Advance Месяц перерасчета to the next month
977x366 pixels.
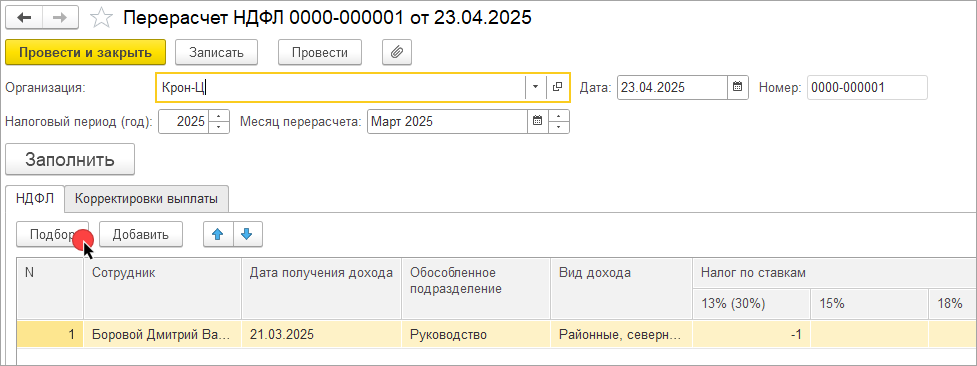[x=559, y=117]
